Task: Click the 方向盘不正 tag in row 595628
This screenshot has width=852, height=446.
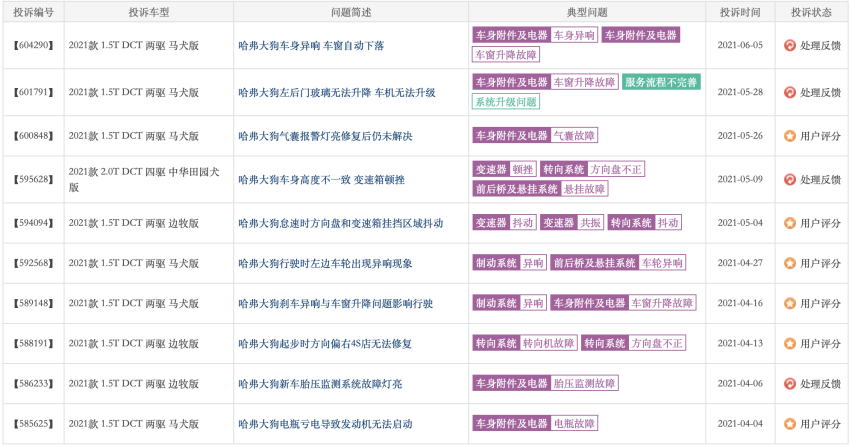Action: [x=616, y=169]
